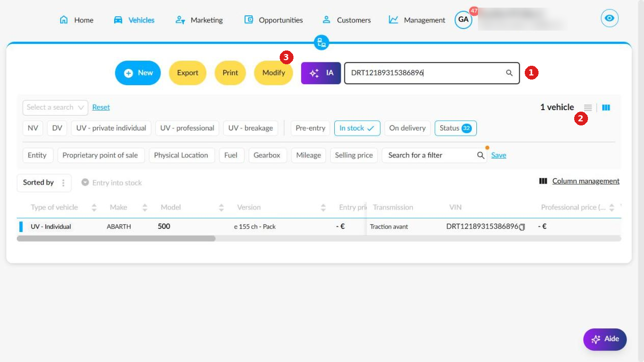Click the notification badge showing 47

[x=474, y=11]
